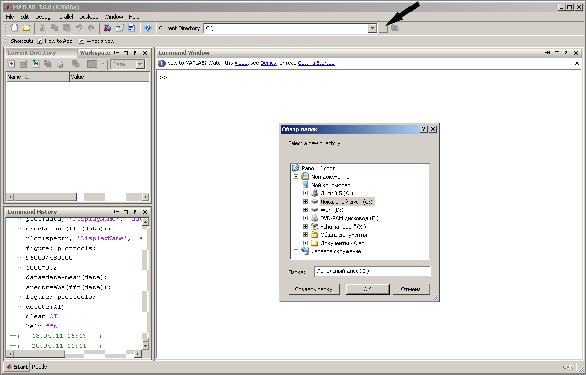This screenshot has height=375, width=586.
Task: Open a file using the toolbar folder icon
Action: point(26,28)
